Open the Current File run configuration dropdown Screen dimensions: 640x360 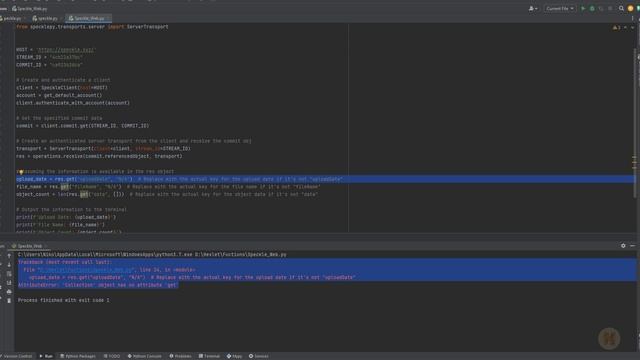point(560,9)
